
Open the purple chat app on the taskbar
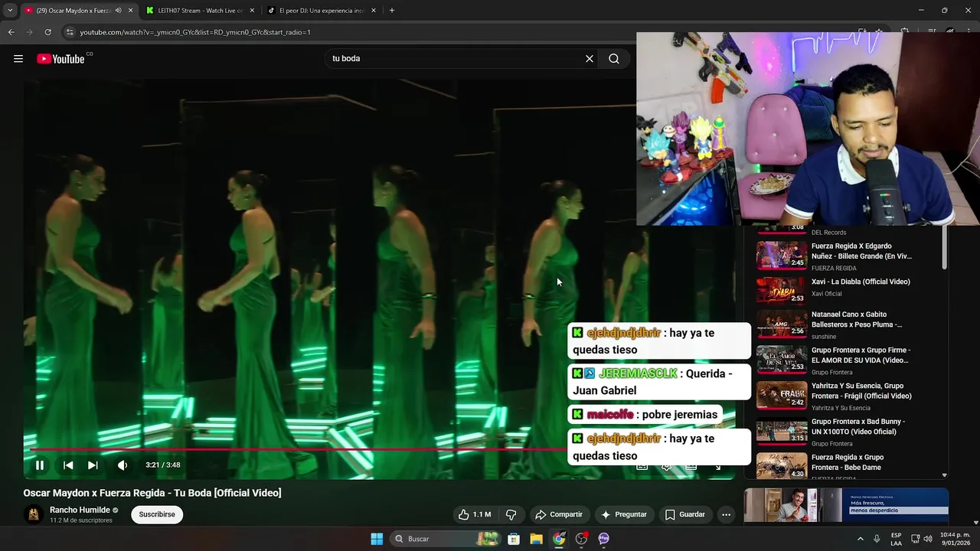point(603,539)
